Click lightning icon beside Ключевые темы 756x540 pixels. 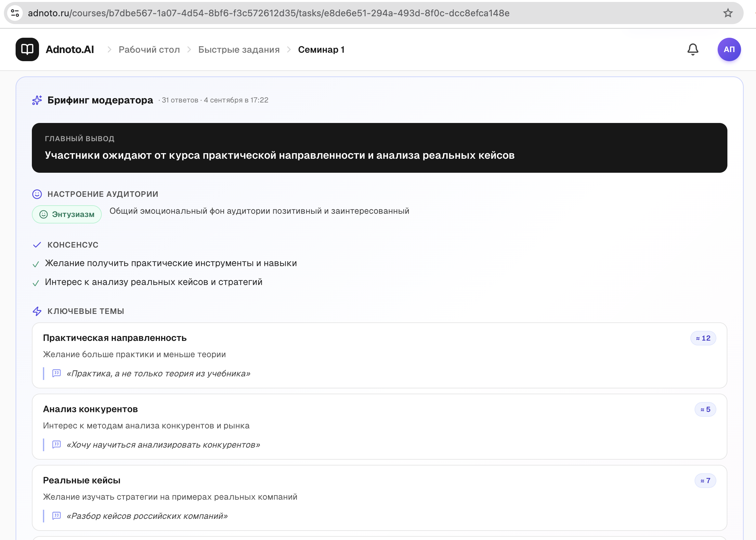click(x=37, y=311)
